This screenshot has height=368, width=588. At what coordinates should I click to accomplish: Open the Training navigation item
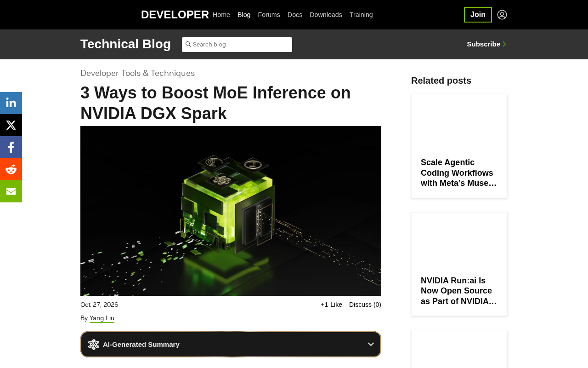tap(361, 15)
